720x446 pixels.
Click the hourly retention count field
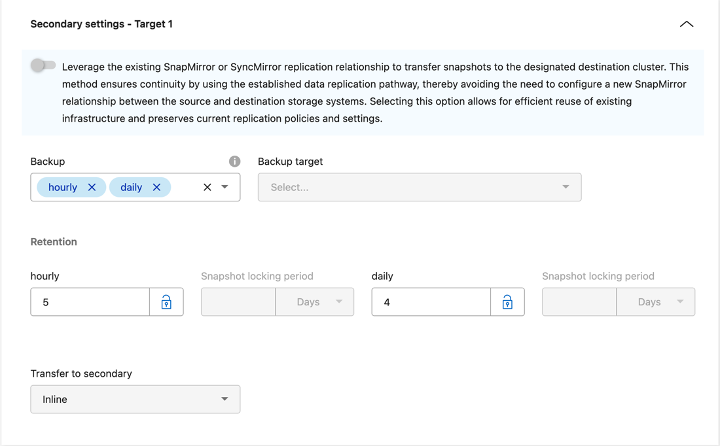(x=90, y=302)
